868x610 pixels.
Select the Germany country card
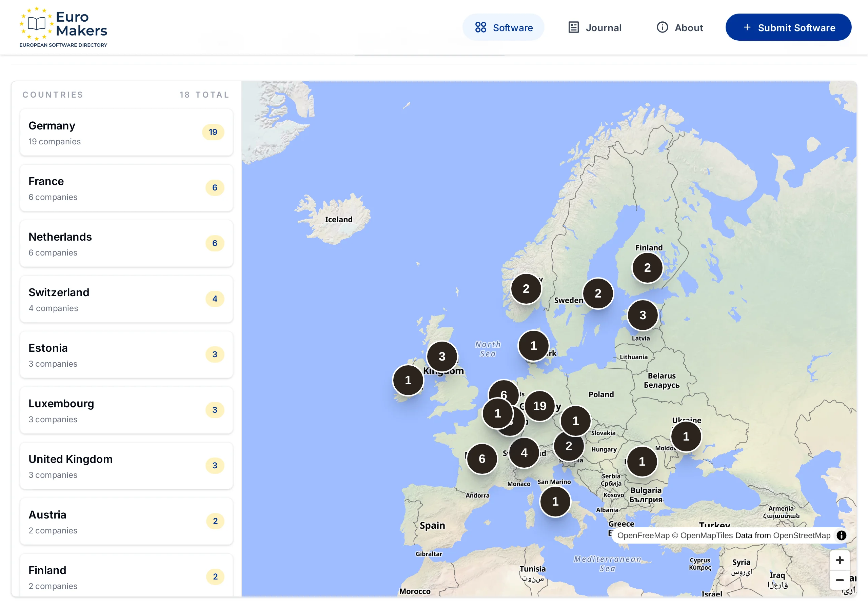click(x=126, y=133)
